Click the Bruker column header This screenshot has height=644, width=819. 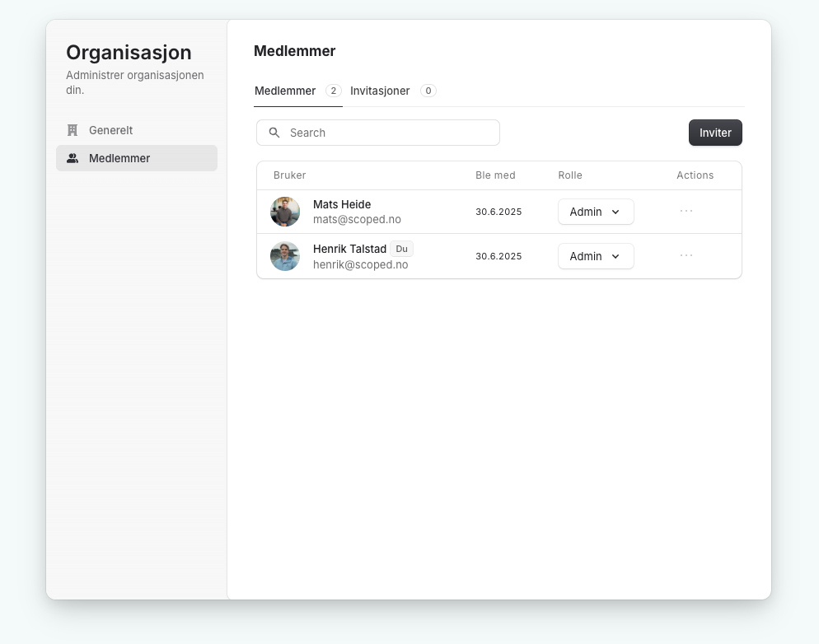[289, 175]
